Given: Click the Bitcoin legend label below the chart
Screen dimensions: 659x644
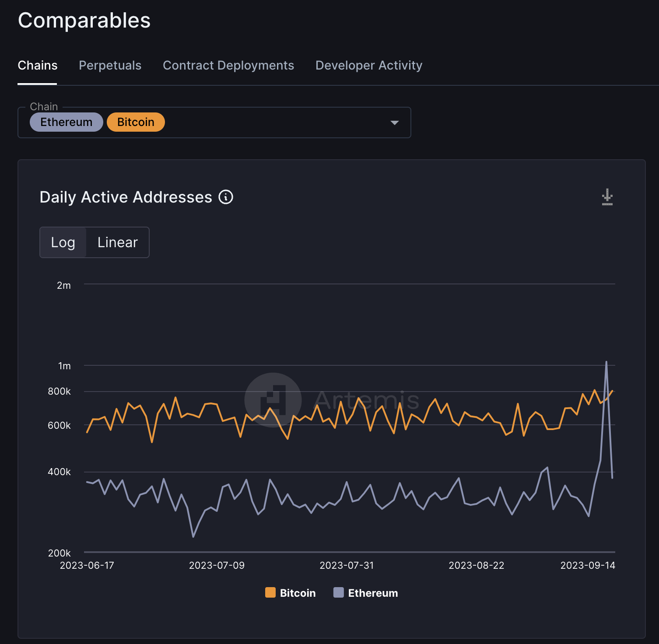Looking at the screenshot, I should click(298, 592).
